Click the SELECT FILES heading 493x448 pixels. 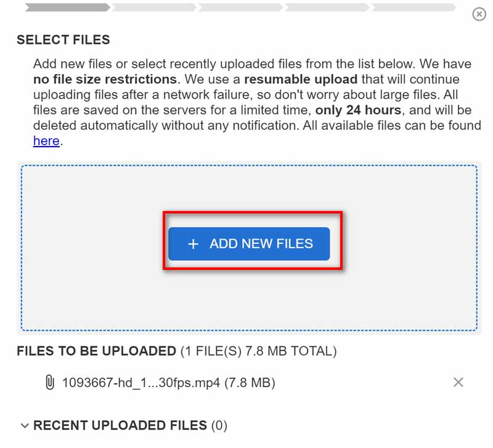[63, 40]
